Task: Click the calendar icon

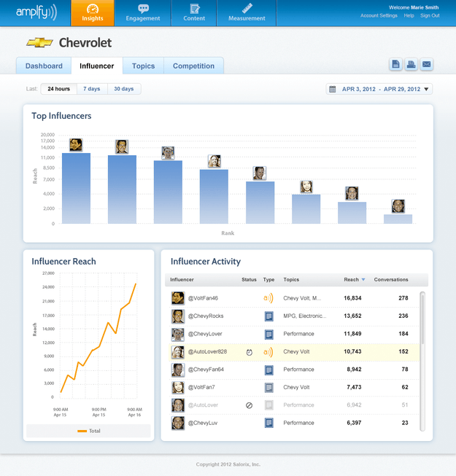Action: [333, 89]
